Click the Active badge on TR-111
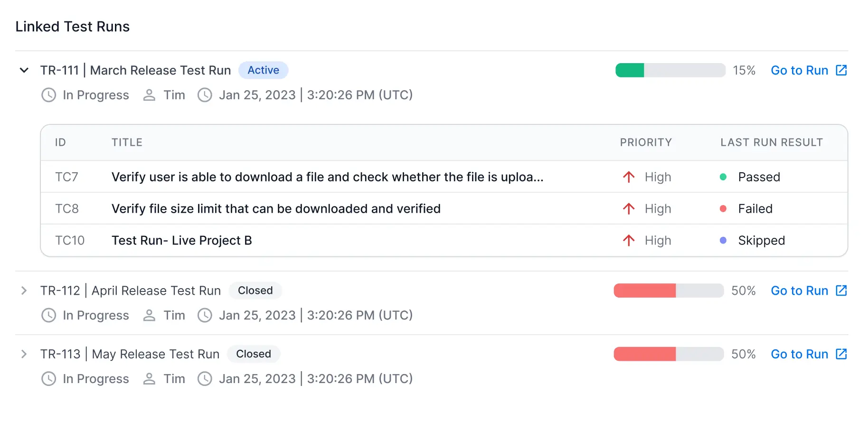The height and width of the screenshot is (431, 868). tap(263, 70)
